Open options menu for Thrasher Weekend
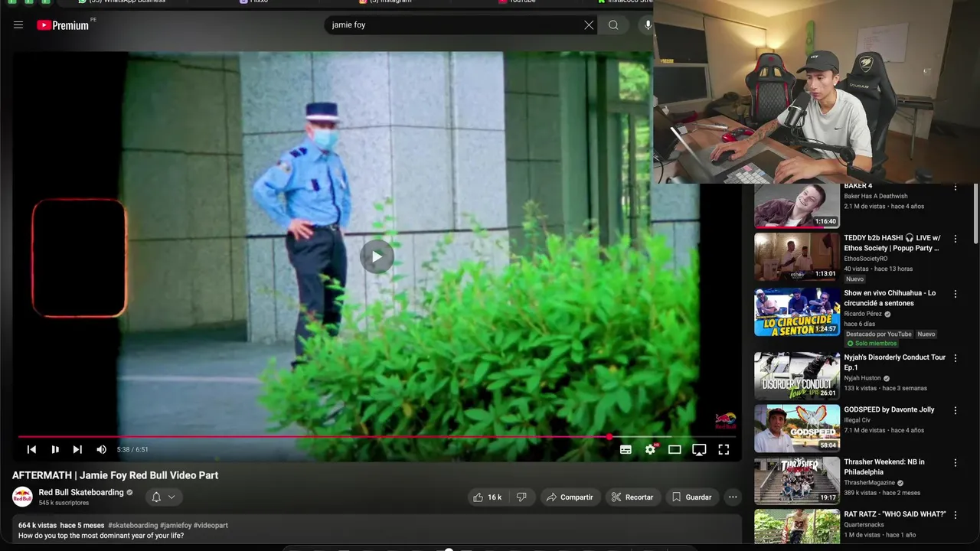 tap(955, 463)
